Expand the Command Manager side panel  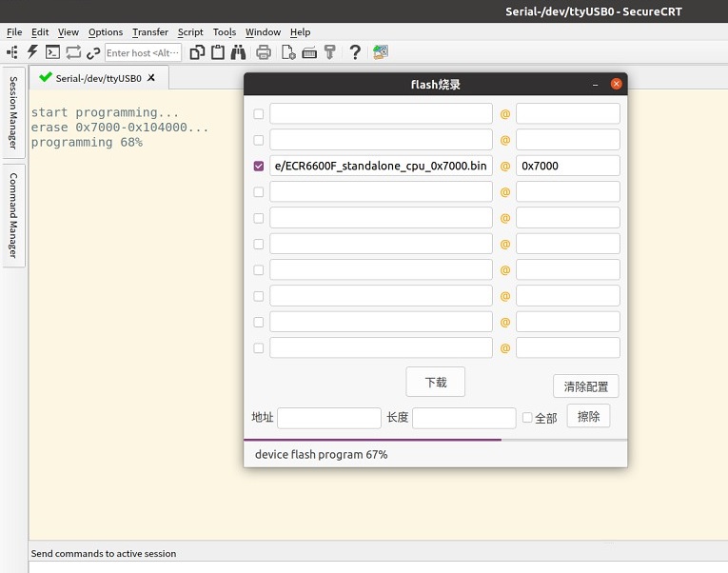[x=13, y=214]
